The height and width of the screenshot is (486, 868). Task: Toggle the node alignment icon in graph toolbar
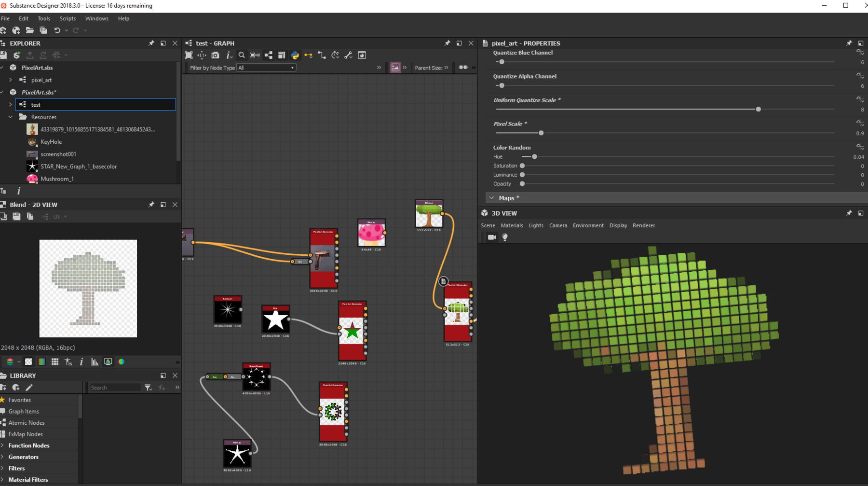[269, 55]
